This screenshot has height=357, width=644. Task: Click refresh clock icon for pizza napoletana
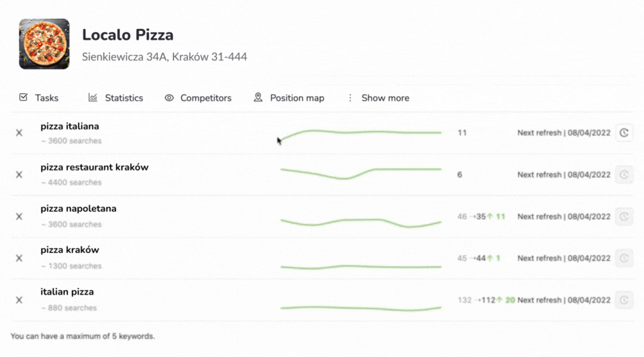[x=624, y=216]
